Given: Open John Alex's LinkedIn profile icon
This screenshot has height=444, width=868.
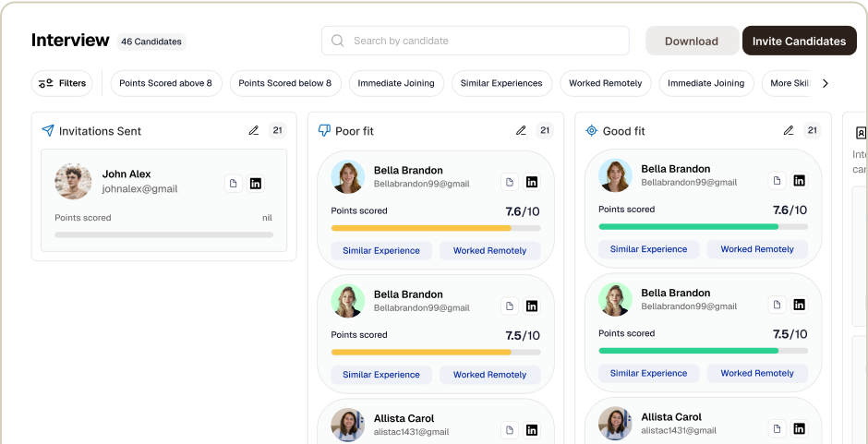Looking at the screenshot, I should tap(255, 184).
